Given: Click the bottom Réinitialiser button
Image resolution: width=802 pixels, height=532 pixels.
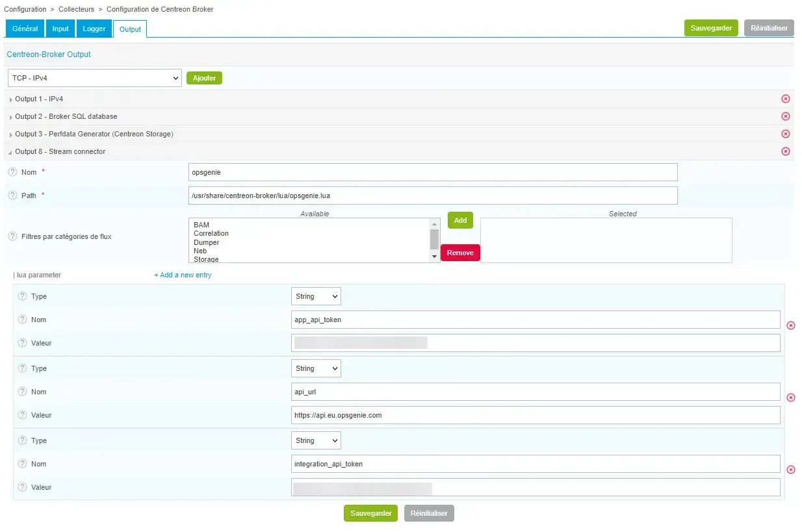Looking at the screenshot, I should pos(429,513).
